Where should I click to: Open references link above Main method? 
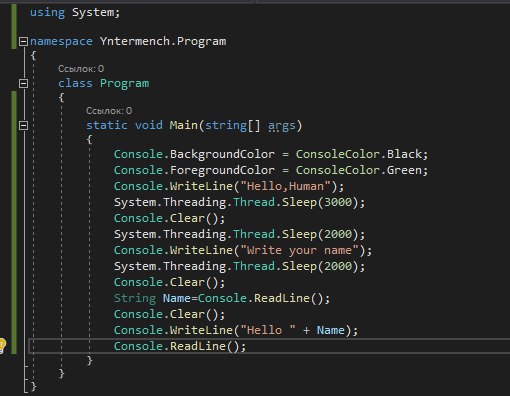109,111
